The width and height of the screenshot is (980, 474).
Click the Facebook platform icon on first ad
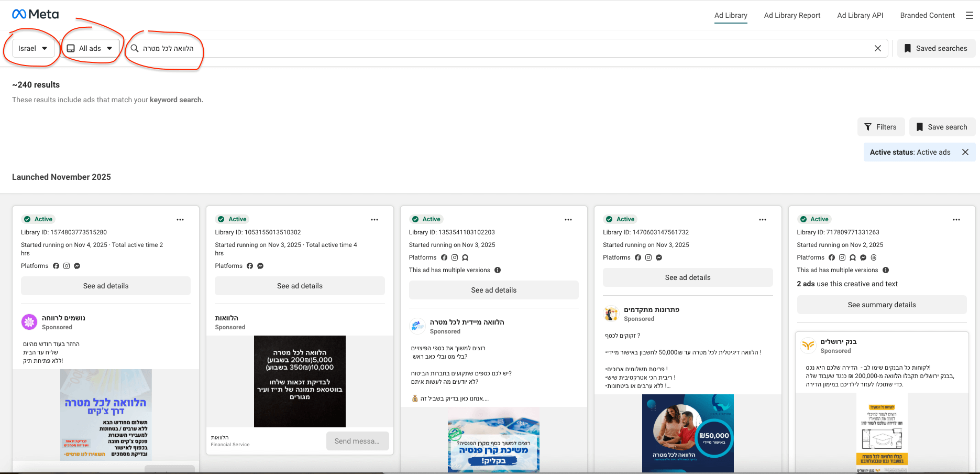pyautogui.click(x=56, y=266)
